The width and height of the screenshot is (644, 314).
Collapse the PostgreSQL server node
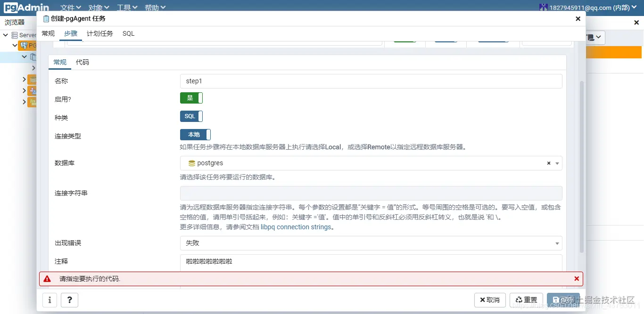tap(15, 46)
